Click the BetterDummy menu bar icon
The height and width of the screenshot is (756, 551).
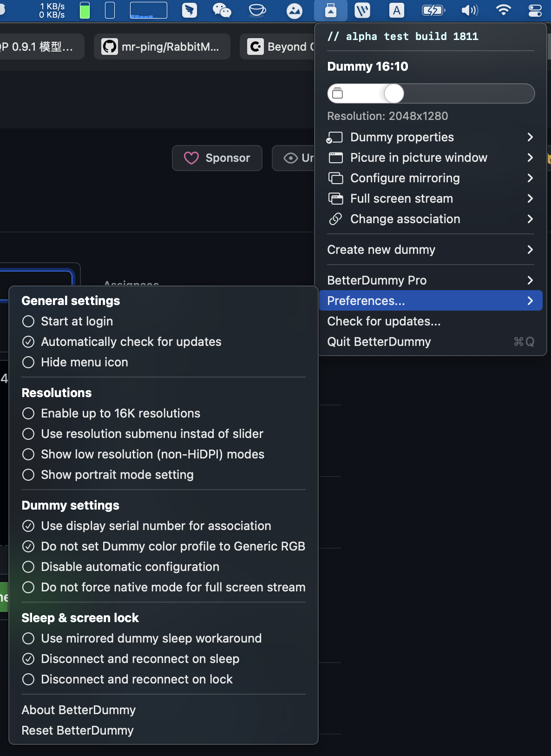330,10
